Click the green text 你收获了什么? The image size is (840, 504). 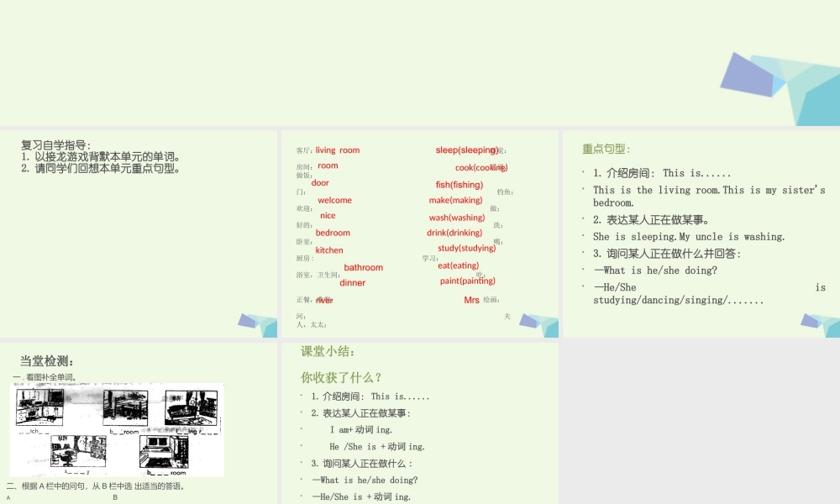click(341, 378)
